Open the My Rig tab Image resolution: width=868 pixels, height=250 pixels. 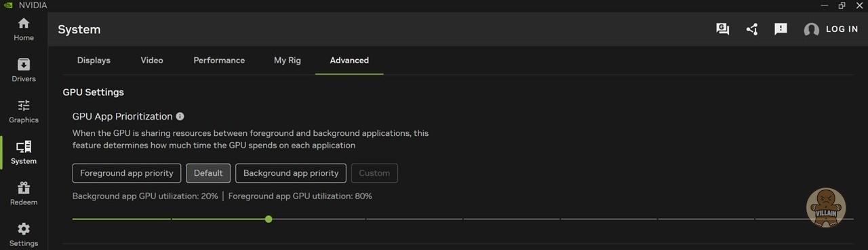click(x=288, y=60)
